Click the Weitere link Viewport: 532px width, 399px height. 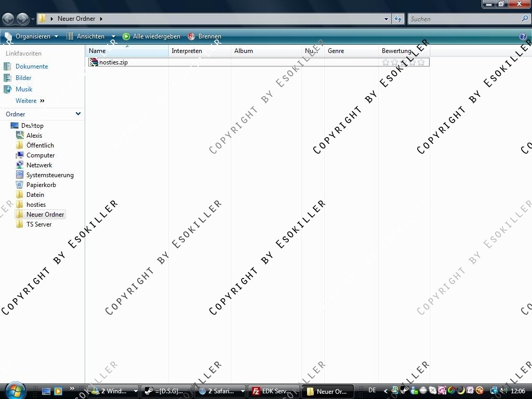(30, 101)
